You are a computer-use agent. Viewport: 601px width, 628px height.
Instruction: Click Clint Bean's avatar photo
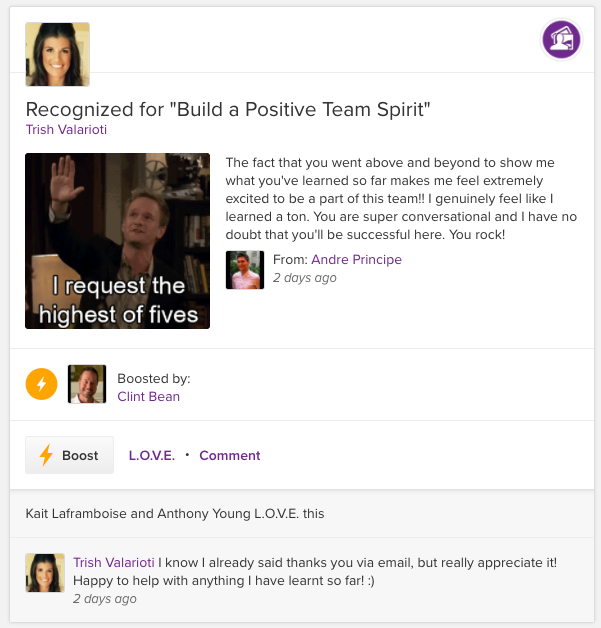87,384
